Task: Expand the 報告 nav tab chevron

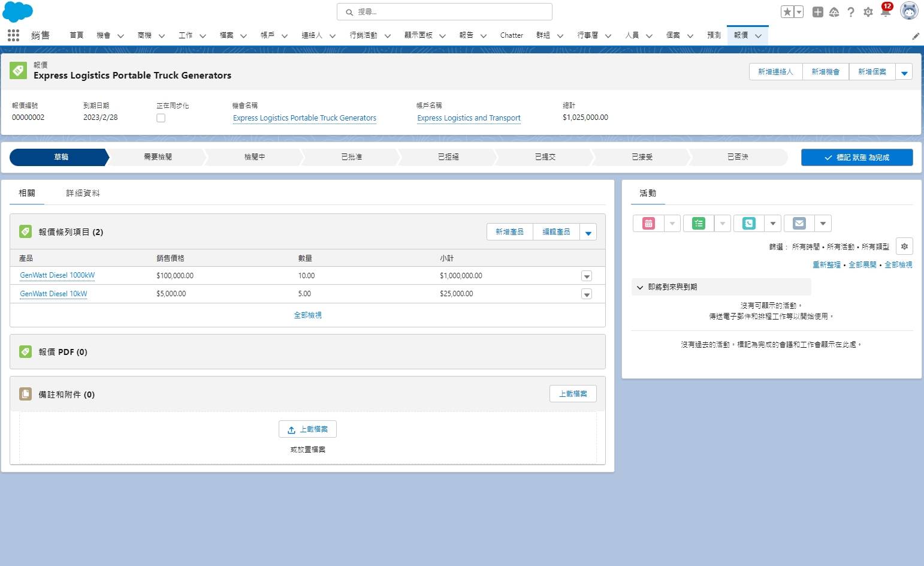Action: pyautogui.click(x=484, y=36)
